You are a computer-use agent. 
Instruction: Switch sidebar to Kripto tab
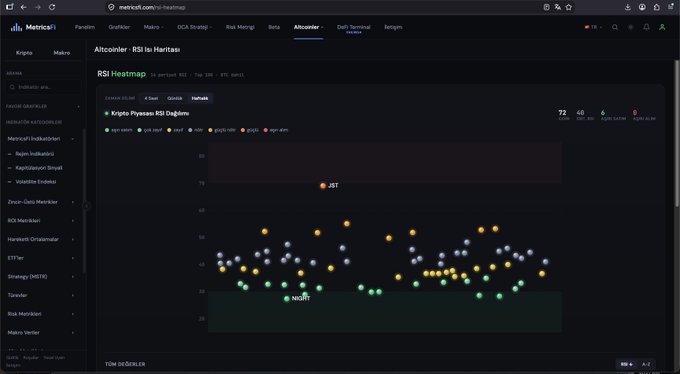coord(24,52)
